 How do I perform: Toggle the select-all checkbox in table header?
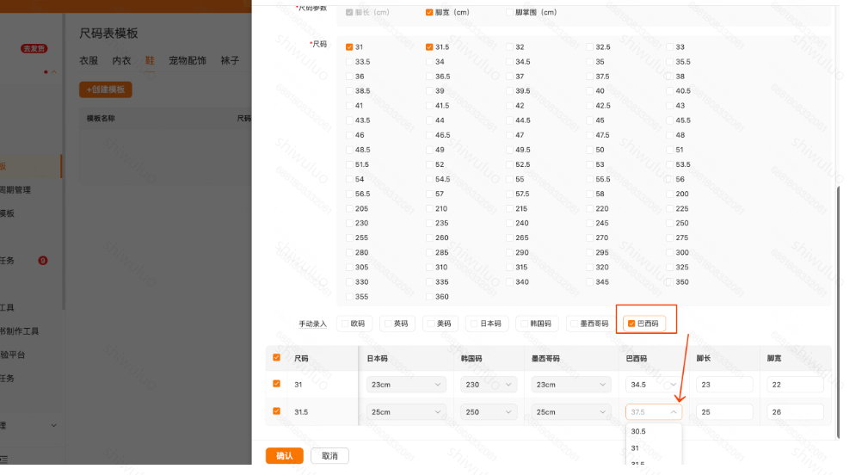(x=276, y=358)
